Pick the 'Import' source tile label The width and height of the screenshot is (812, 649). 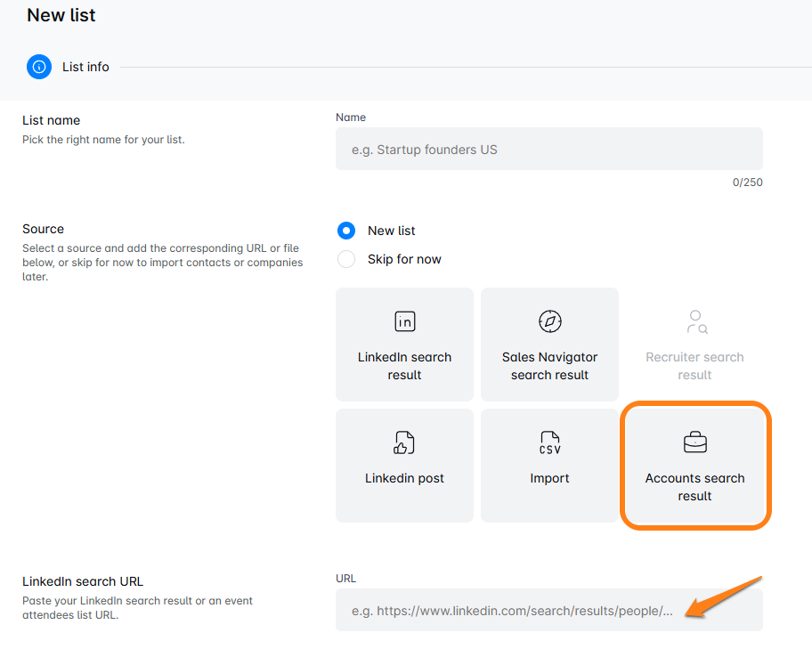point(549,478)
